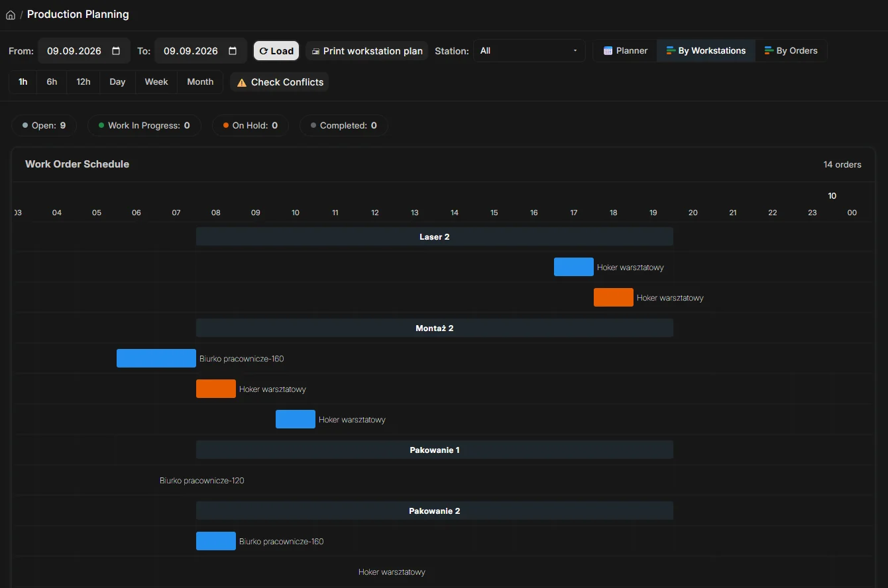This screenshot has height=588, width=888.
Task: Click the From date input field
Action: click(83, 51)
